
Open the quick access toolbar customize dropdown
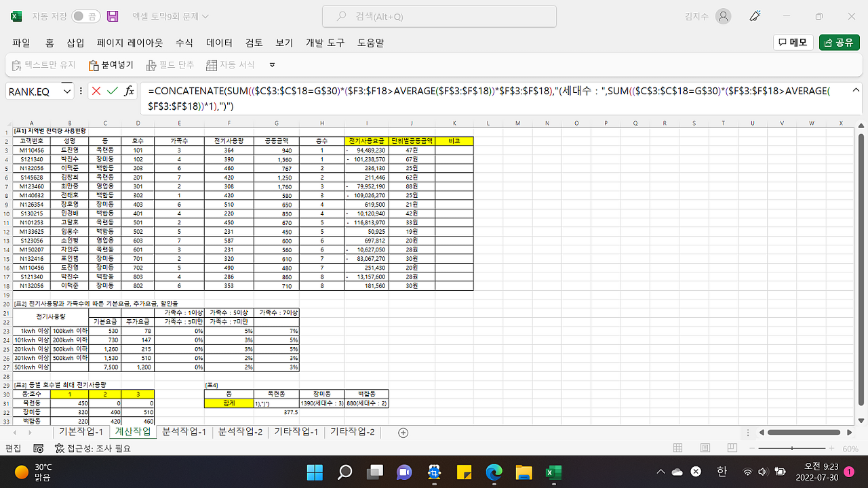click(273, 65)
